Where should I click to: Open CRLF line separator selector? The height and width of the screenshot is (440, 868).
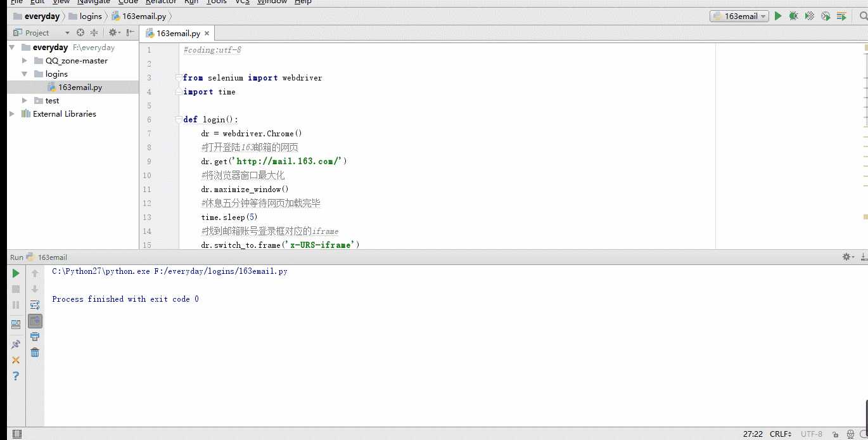coord(781,434)
